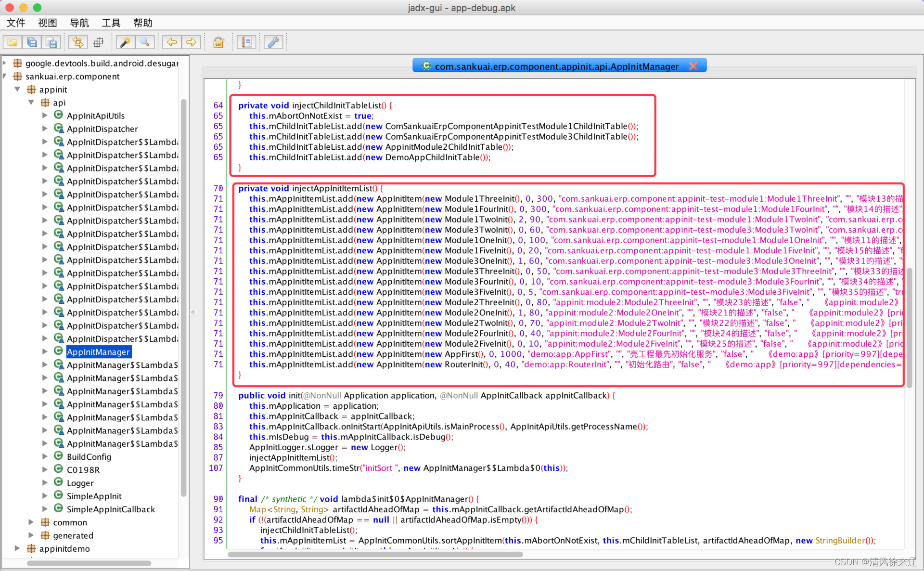Image resolution: width=924 pixels, height=571 pixels.
Task: Click the C0198R class icon
Action: coord(58,469)
